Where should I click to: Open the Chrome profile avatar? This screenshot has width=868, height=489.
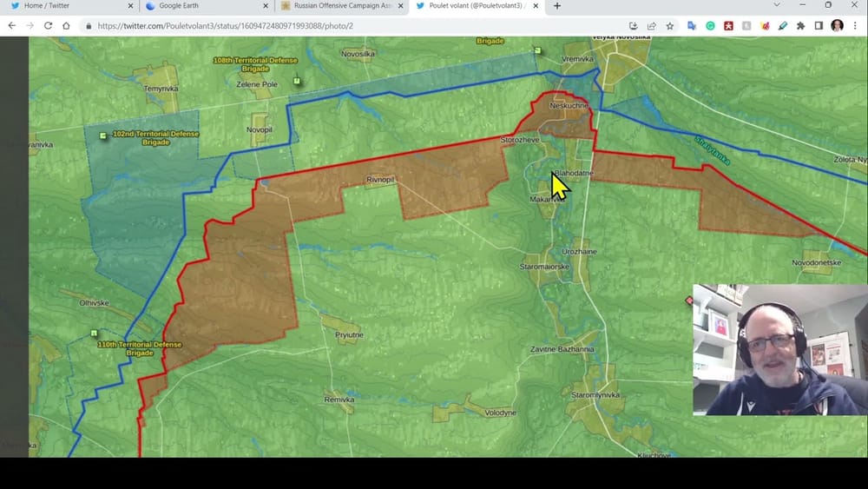pos(837,26)
